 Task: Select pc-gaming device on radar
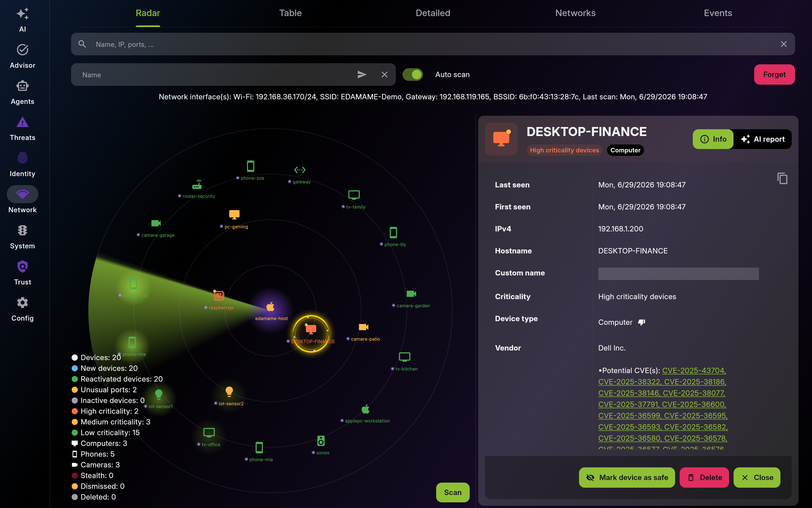click(234, 214)
